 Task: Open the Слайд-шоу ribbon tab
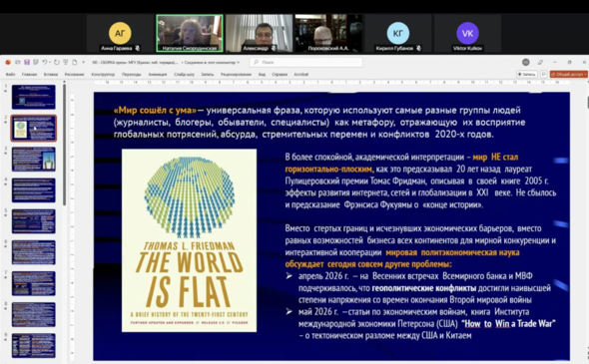(184, 75)
